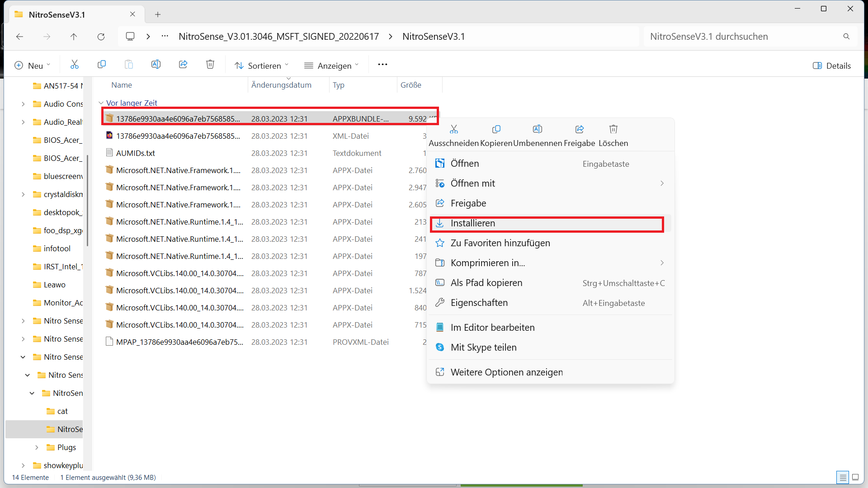
Task: Click the Rename icon in toolbar
Action: point(156,65)
